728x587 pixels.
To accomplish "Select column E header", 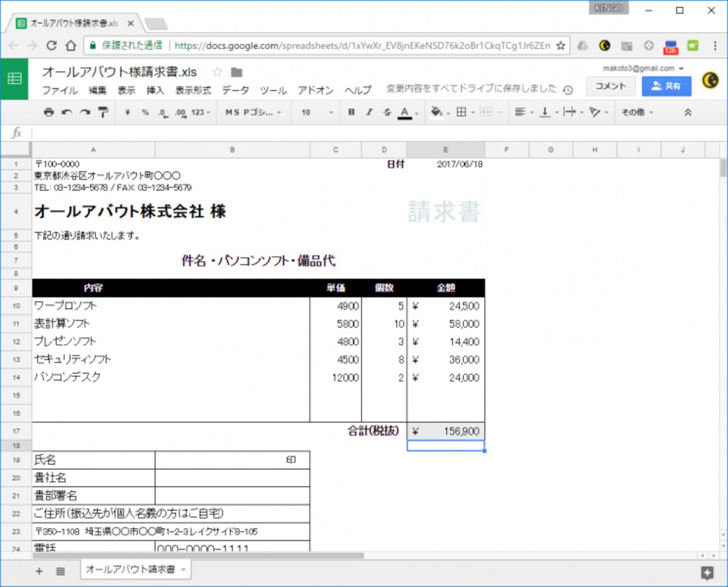I will tap(446, 150).
